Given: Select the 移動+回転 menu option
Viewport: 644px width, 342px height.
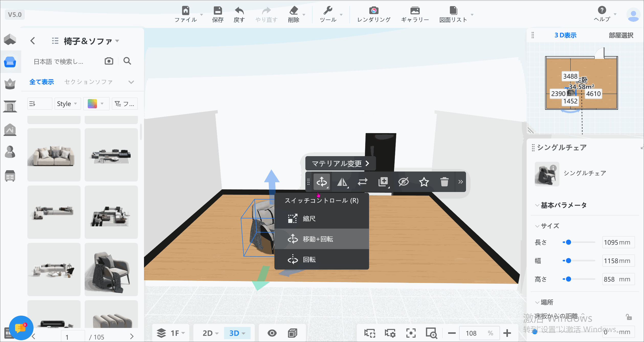Looking at the screenshot, I should (322, 239).
